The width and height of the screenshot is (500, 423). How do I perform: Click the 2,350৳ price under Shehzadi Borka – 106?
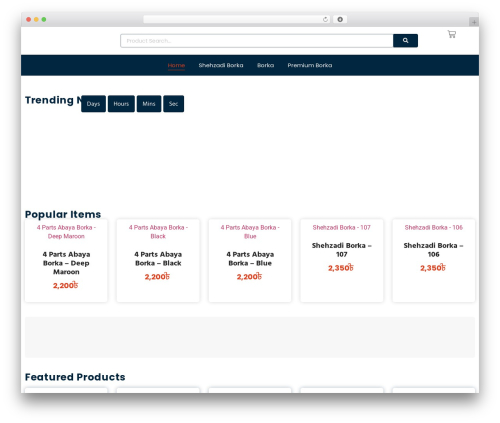(432, 268)
